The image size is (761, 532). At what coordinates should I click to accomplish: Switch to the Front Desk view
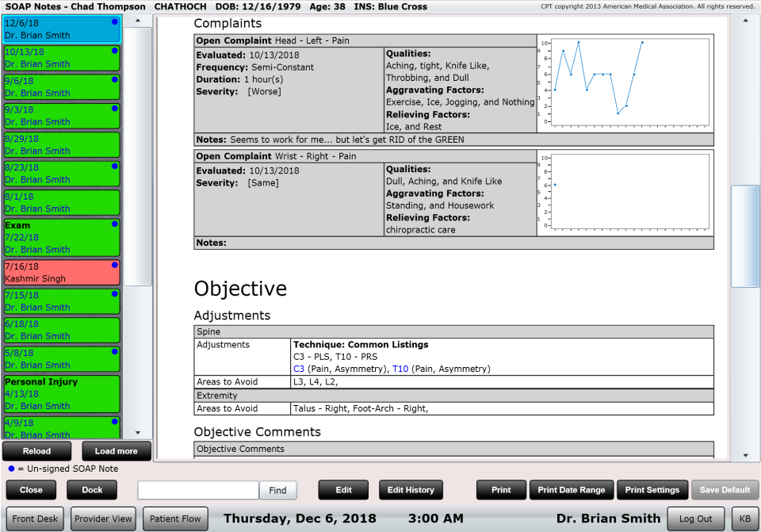click(x=35, y=519)
